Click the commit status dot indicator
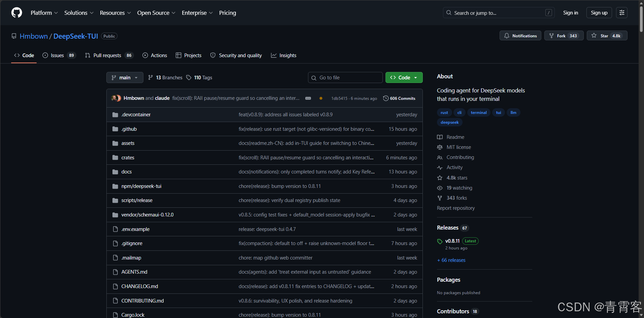 321,98
